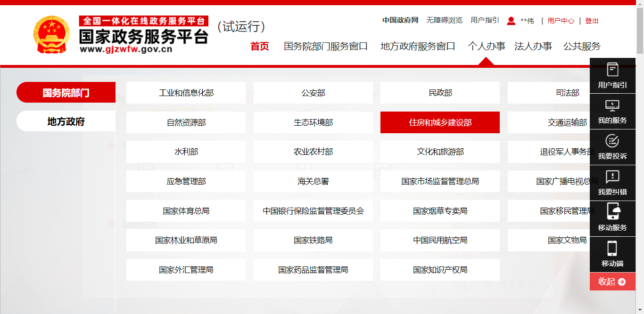644x314 pixels.
Task: Select 生态环境部 department
Action: coord(313,122)
